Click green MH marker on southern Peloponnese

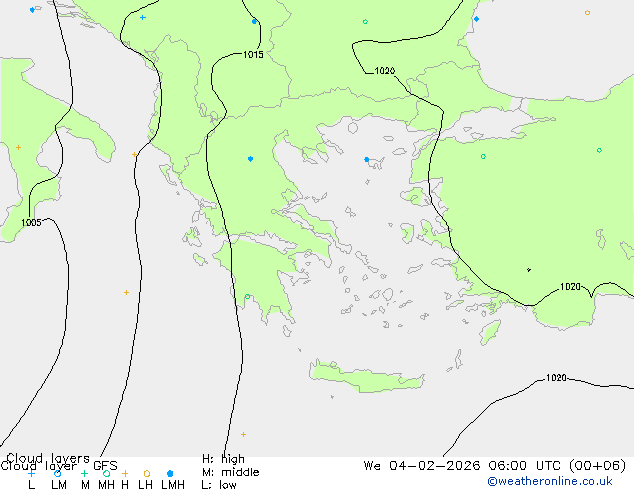(247, 297)
